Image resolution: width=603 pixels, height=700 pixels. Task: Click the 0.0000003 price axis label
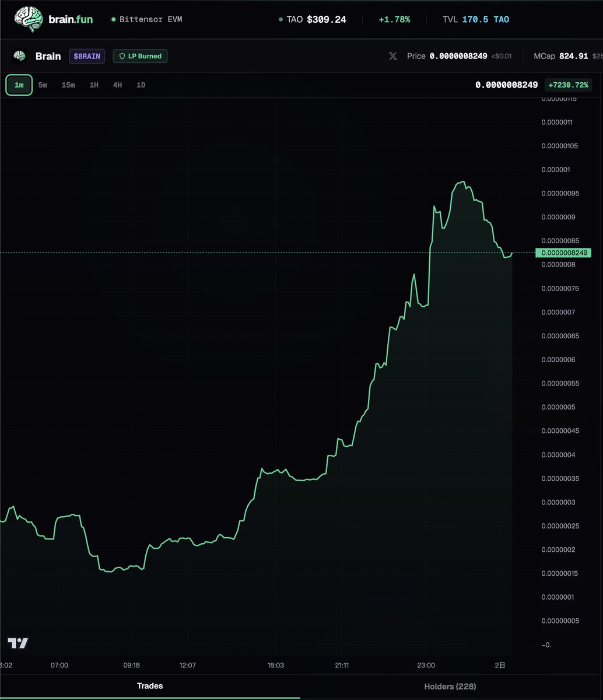559,502
